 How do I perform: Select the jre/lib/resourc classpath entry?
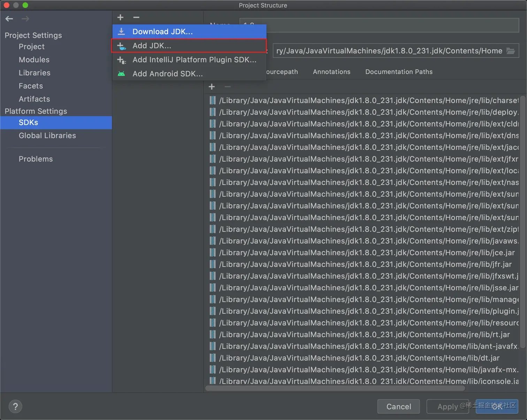362,323
